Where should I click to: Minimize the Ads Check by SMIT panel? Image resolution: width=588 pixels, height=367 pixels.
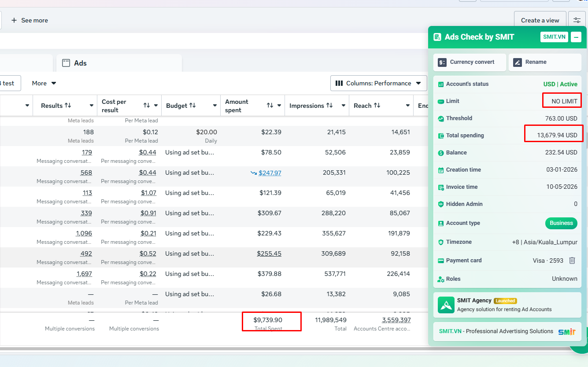[576, 37]
